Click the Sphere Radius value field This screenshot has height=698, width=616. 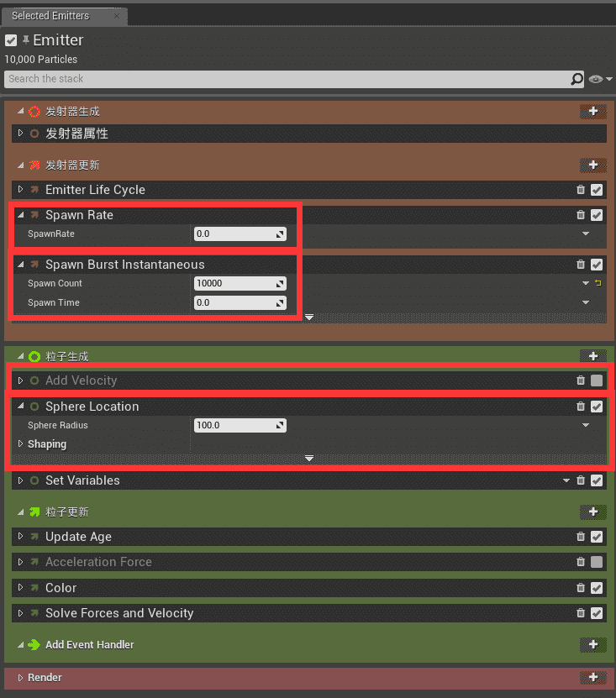tap(235, 426)
